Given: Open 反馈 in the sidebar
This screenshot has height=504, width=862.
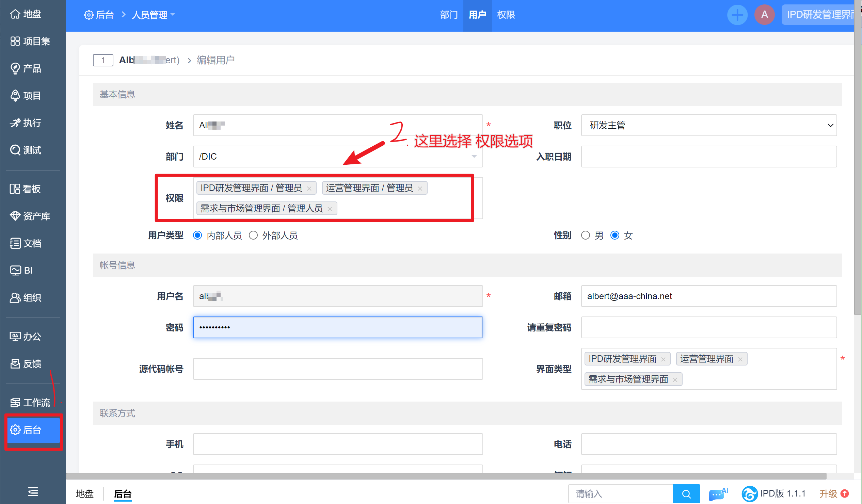Looking at the screenshot, I should pyautogui.click(x=26, y=364).
